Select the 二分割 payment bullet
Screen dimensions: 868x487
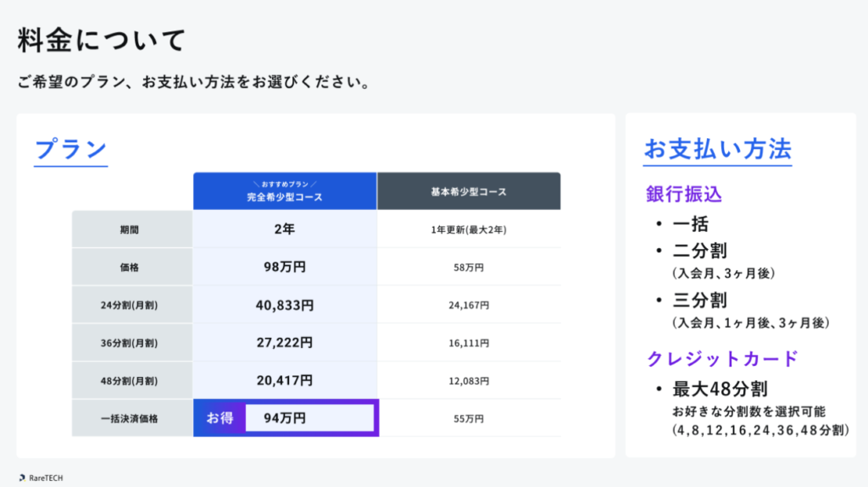tap(699, 251)
